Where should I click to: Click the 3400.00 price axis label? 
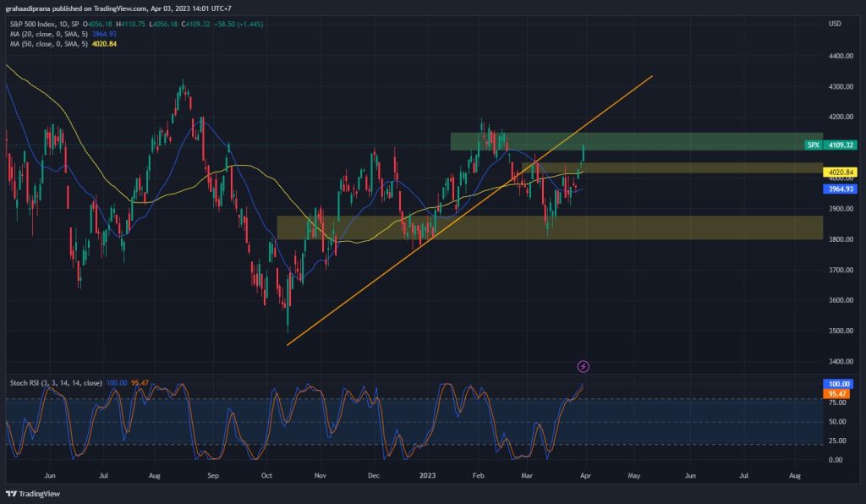[841, 362]
